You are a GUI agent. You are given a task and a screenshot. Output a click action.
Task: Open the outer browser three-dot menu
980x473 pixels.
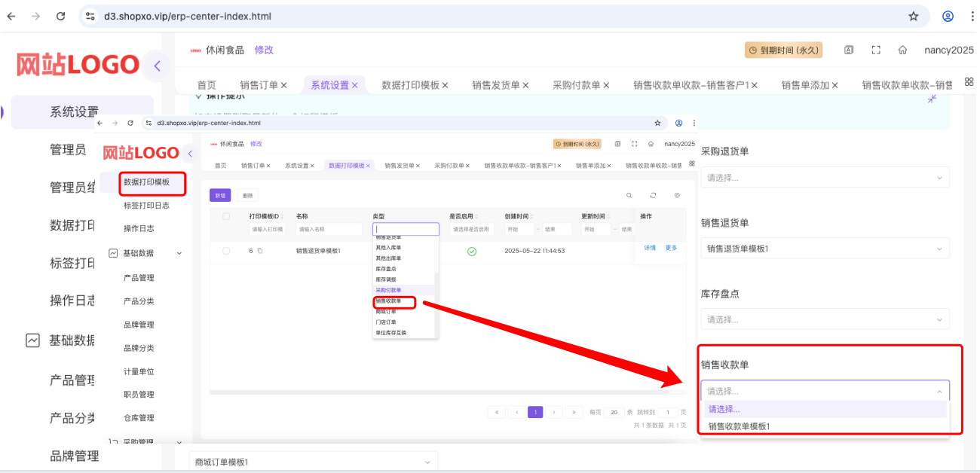(972, 16)
